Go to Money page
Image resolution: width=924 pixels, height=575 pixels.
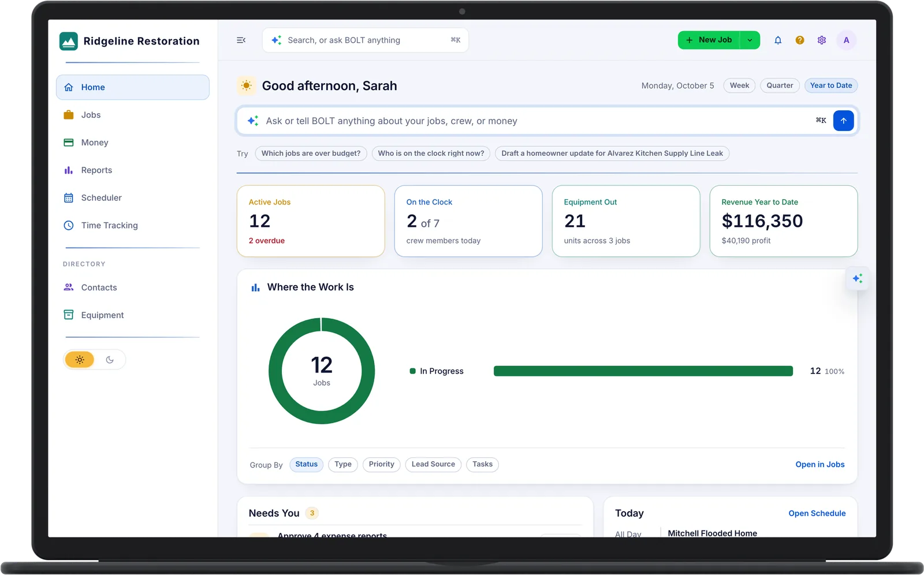pos(133,143)
